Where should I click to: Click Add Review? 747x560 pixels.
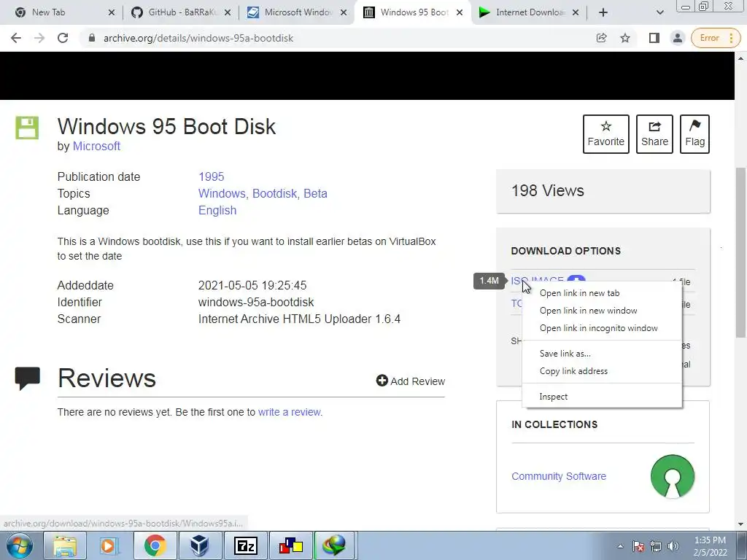(x=411, y=381)
